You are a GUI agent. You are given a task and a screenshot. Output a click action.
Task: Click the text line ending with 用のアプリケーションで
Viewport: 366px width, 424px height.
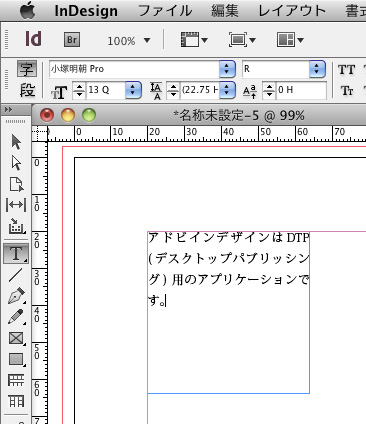point(229,279)
